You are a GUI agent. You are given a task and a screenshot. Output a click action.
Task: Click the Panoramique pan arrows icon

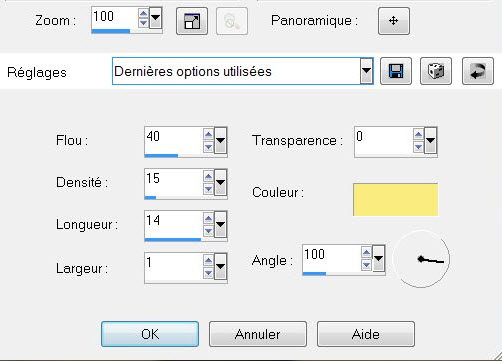pos(394,21)
